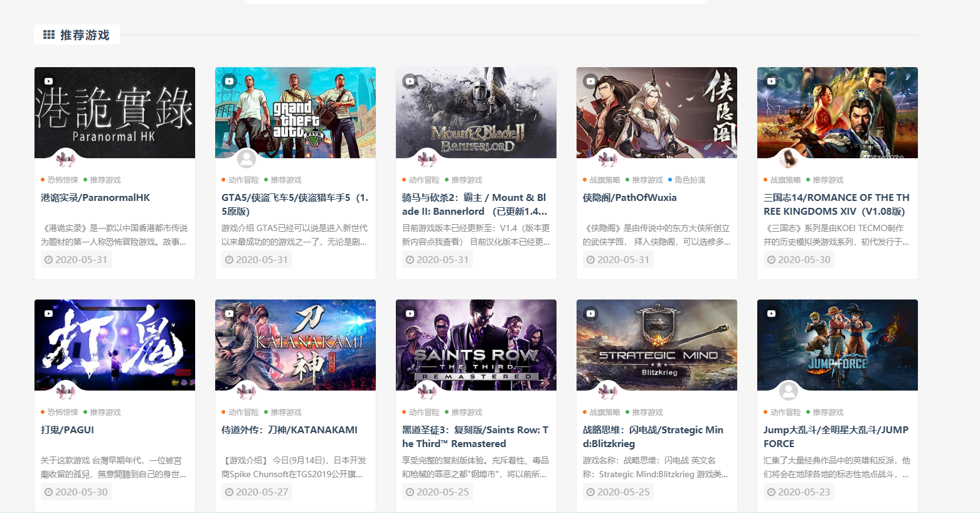Click the description starting 目前游戏版本已经更新至
980x513 pixels.
pos(476,235)
